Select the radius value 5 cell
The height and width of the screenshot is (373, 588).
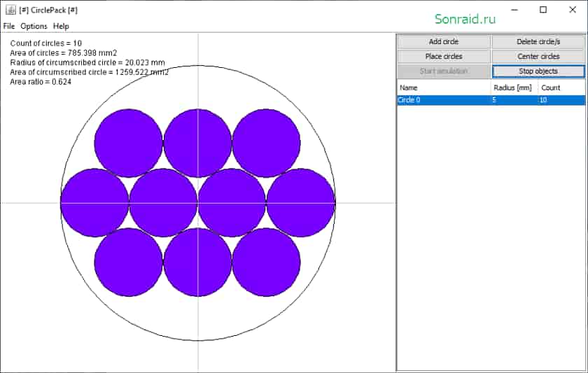(x=514, y=99)
